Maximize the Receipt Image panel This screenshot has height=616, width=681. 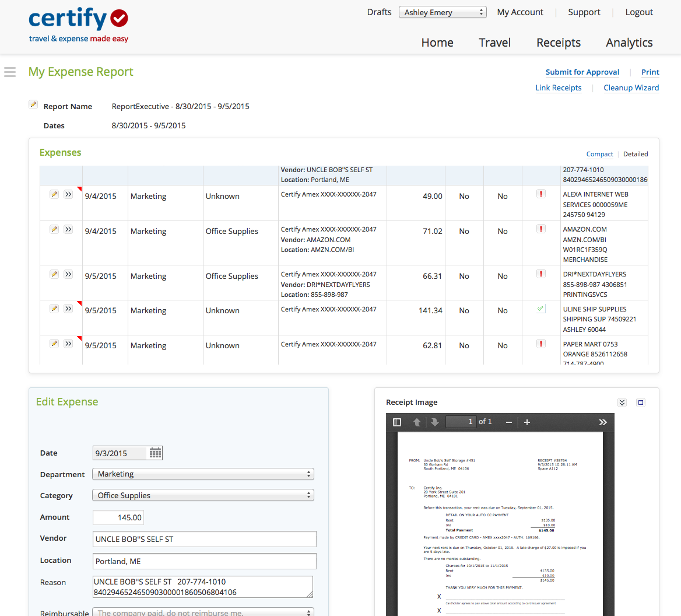pos(641,402)
